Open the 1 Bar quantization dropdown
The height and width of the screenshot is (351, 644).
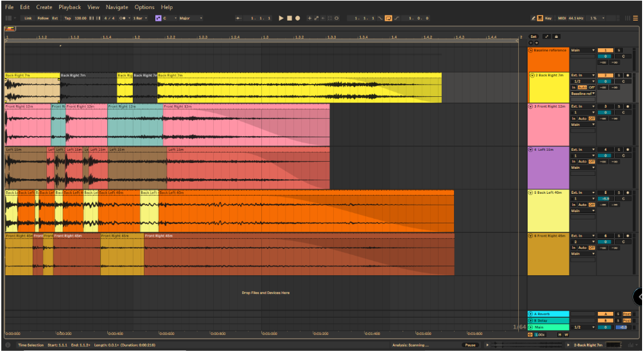pyautogui.click(x=140, y=18)
